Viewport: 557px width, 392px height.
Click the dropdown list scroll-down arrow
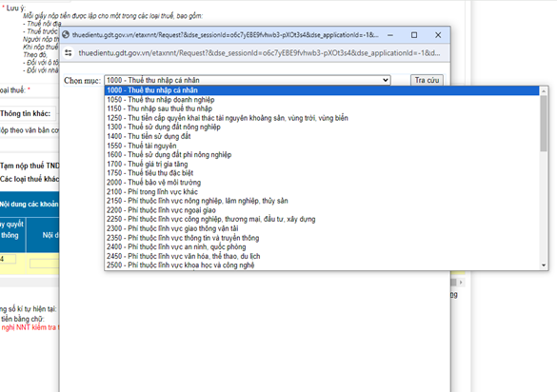(x=544, y=265)
